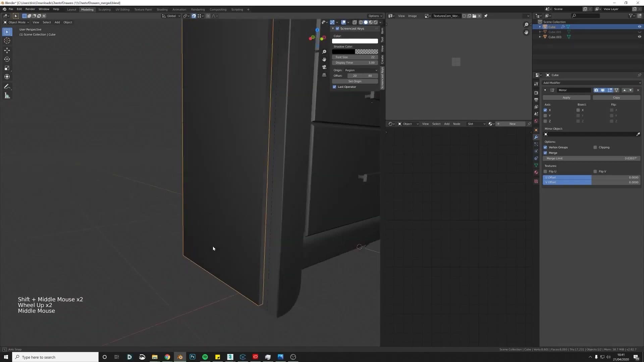This screenshot has width=644, height=362.
Task: Activate the Scale tool
Action: (7, 68)
